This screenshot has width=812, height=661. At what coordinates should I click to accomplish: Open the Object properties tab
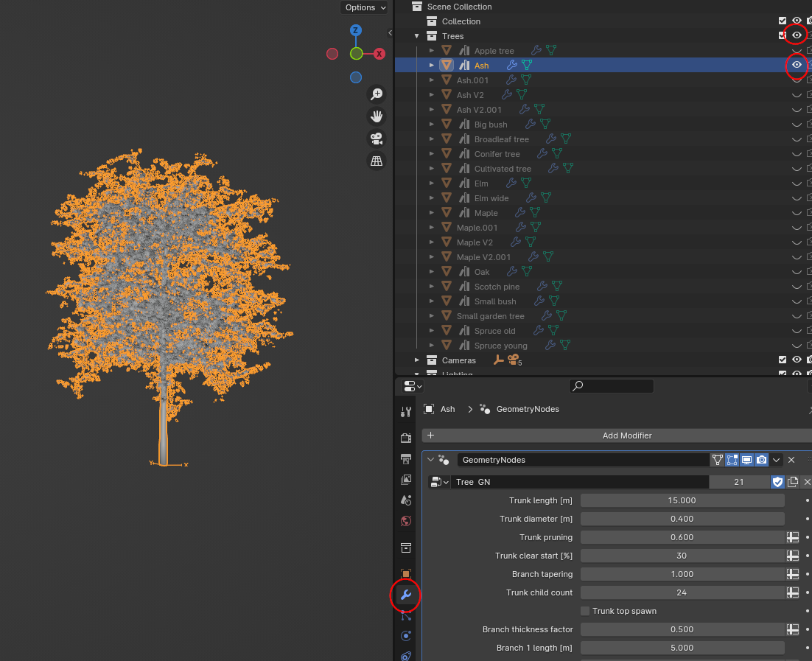[x=406, y=573]
